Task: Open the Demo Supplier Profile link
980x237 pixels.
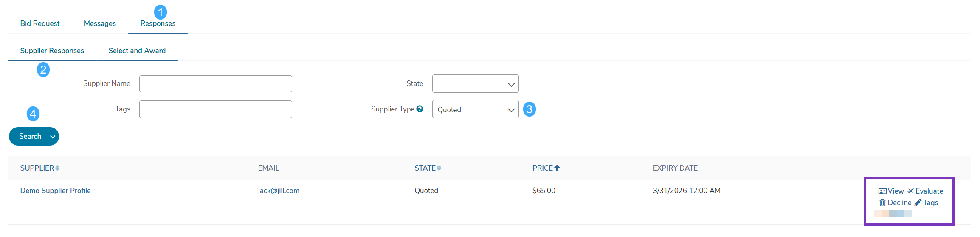Action: coord(56,191)
